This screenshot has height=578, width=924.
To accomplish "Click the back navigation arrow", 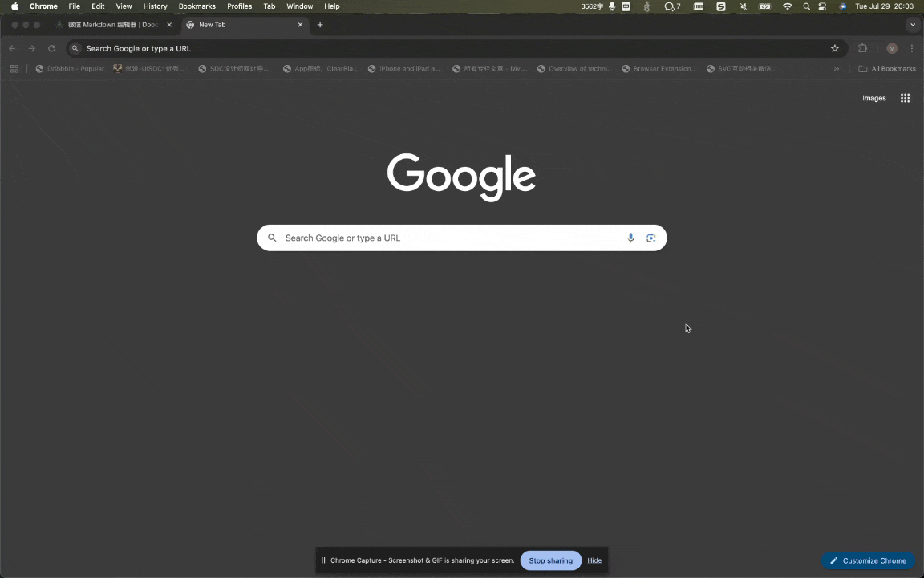I will [12, 48].
